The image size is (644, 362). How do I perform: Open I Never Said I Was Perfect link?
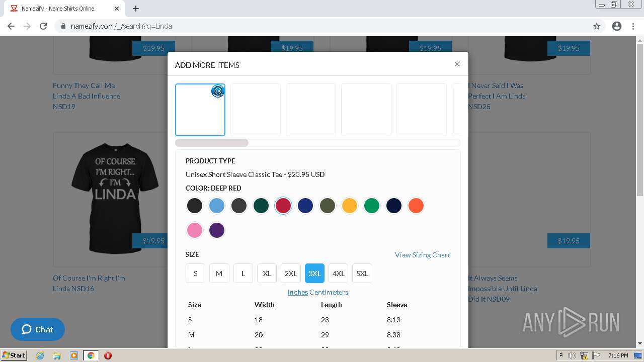pyautogui.click(x=497, y=96)
